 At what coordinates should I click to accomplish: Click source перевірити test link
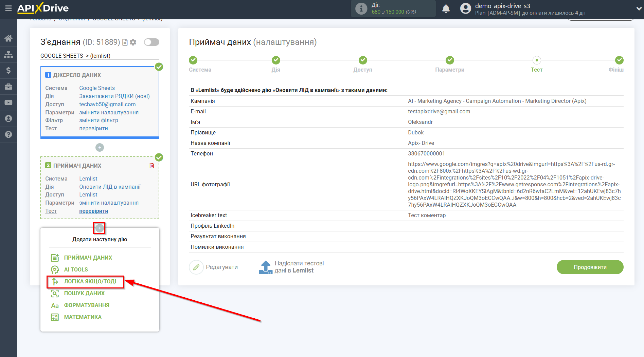[93, 129]
